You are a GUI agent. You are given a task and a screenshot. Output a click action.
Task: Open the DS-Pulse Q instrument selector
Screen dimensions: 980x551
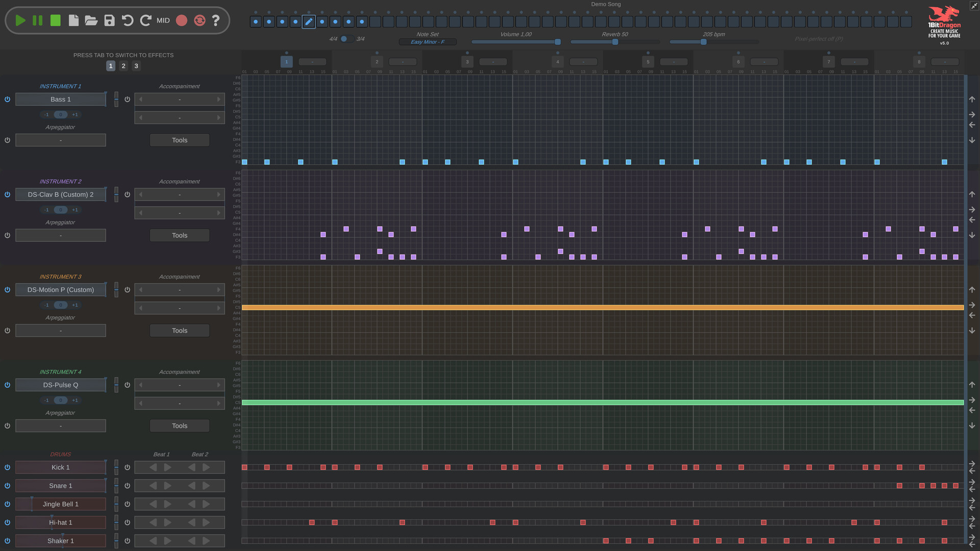click(61, 385)
